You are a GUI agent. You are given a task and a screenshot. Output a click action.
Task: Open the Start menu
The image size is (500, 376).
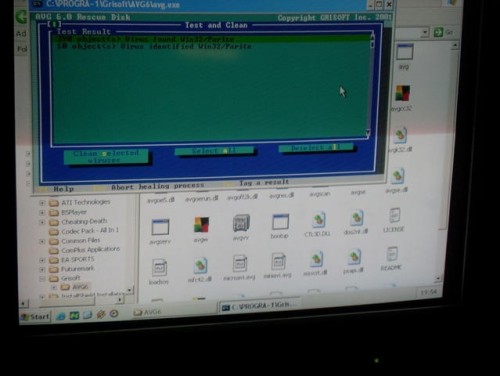(x=36, y=317)
